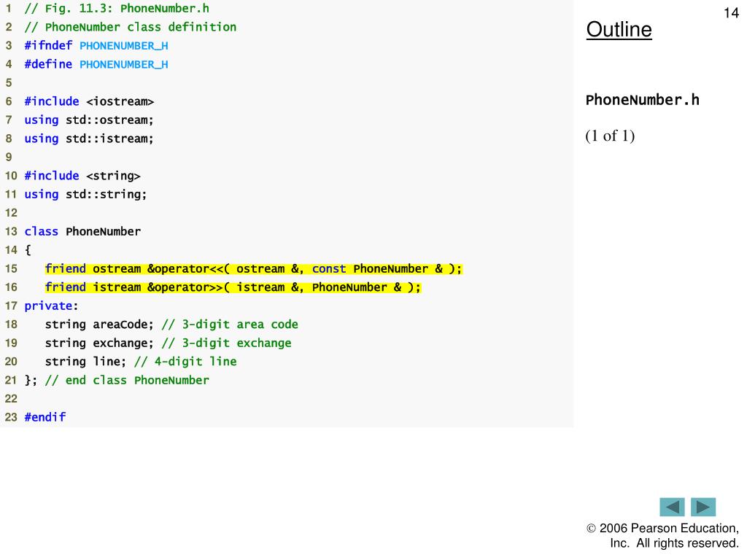Viewport: 747px width, 560px height.
Task: Click the "string line;" declaration
Action: [x=86, y=362]
